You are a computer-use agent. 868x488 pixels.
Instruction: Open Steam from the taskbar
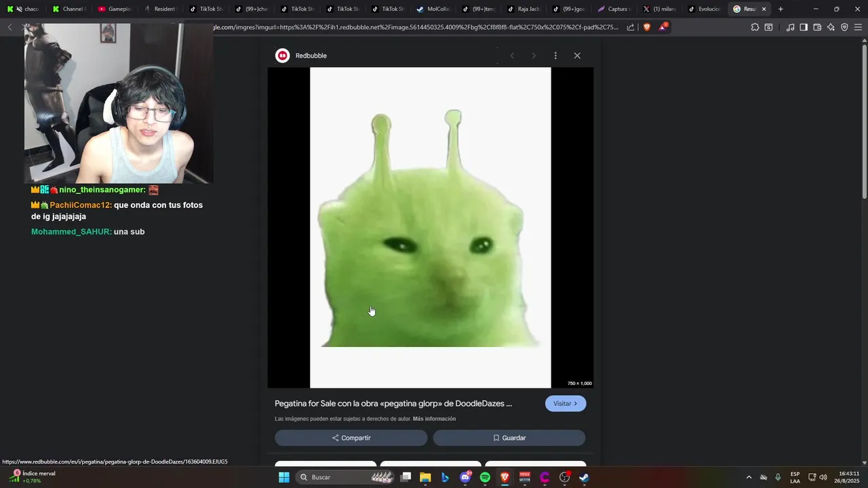pyautogui.click(x=584, y=477)
